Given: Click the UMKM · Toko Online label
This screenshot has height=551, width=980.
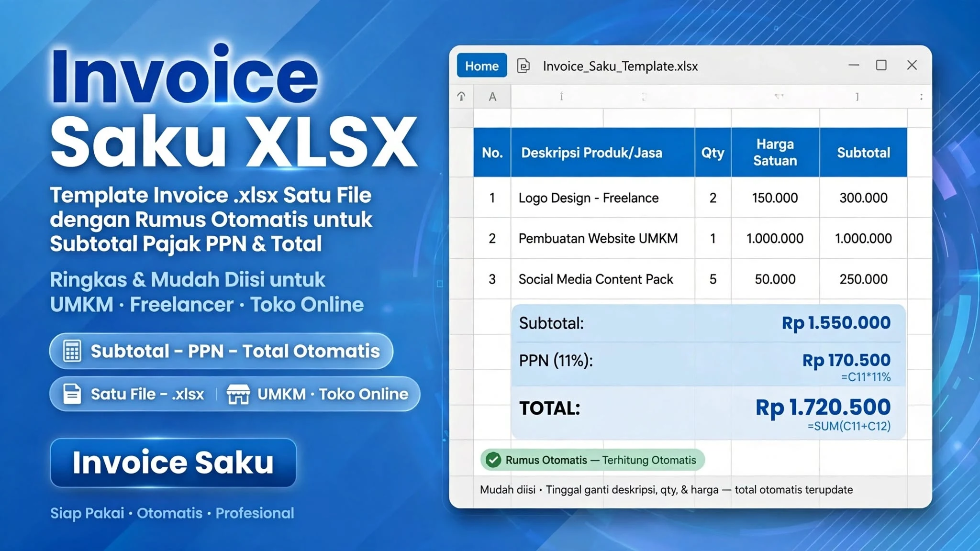Looking at the screenshot, I should coord(333,394).
